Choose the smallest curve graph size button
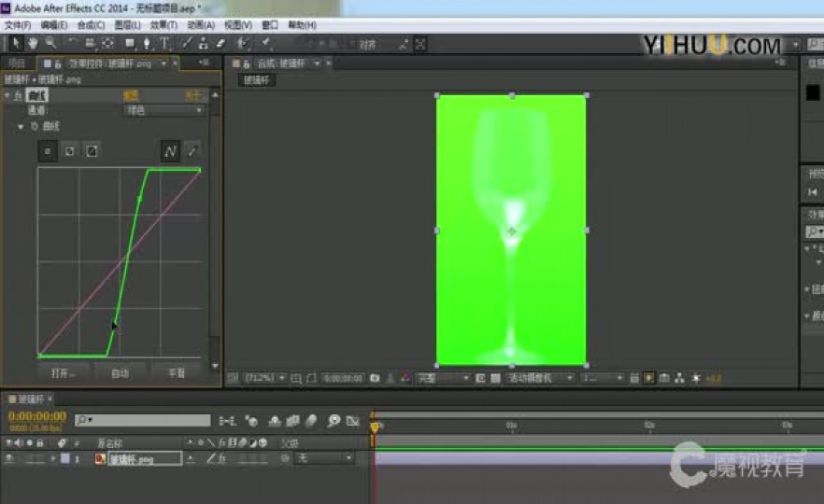This screenshot has width=824, height=504. click(x=48, y=151)
